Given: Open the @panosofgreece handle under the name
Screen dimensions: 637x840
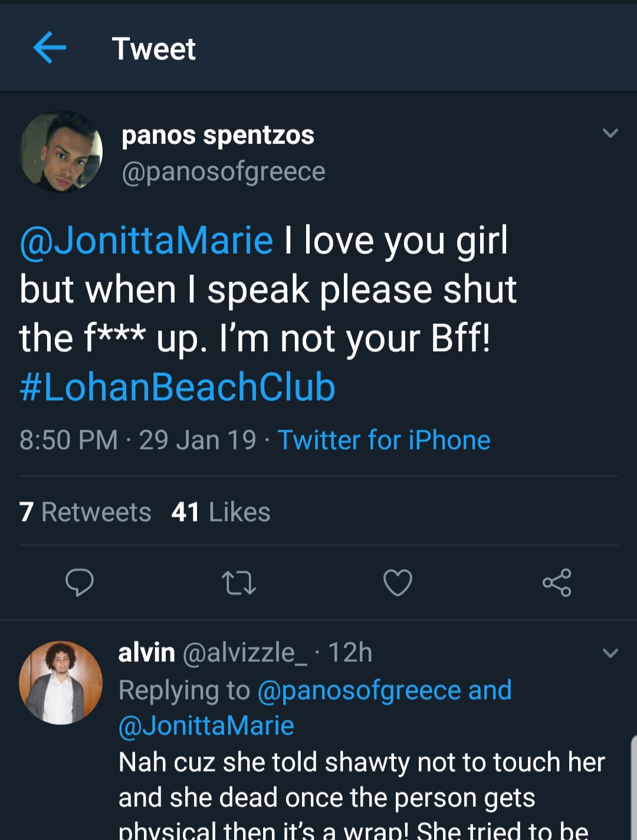Looking at the screenshot, I should click(x=224, y=172).
